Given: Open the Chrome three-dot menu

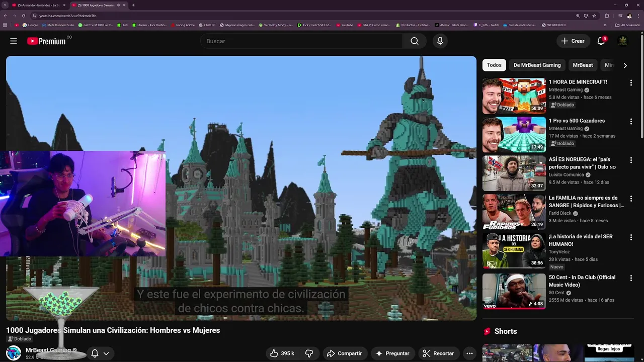Looking at the screenshot, I should [638, 16].
